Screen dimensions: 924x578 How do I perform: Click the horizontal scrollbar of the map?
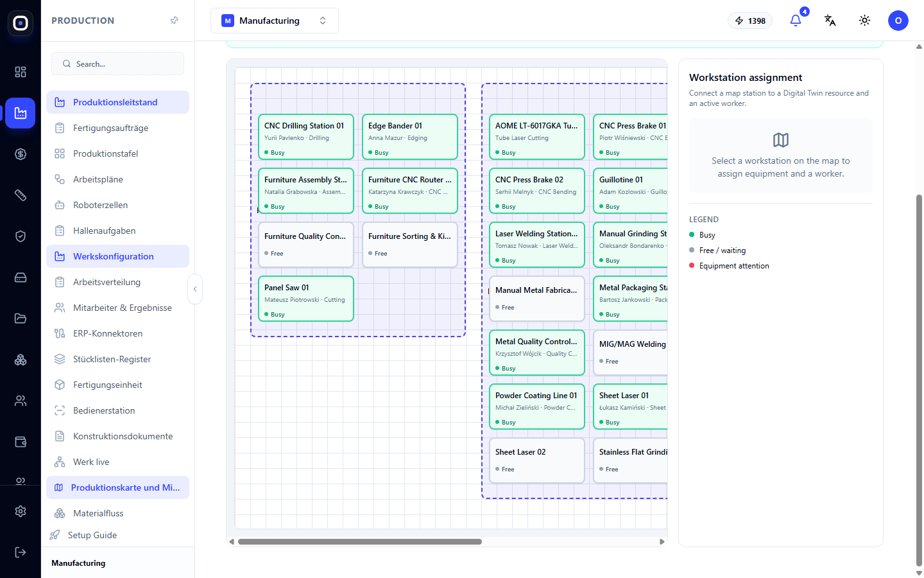(x=360, y=541)
